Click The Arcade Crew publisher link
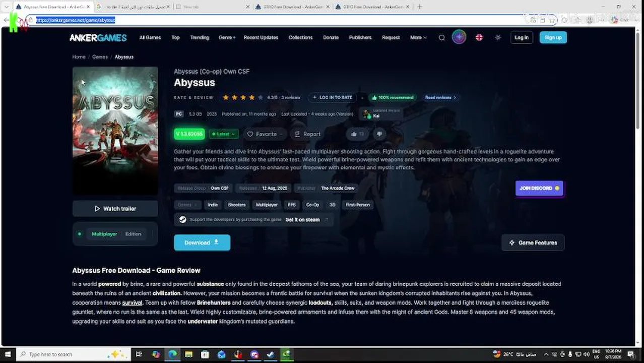This screenshot has height=363, width=644. [x=338, y=188]
